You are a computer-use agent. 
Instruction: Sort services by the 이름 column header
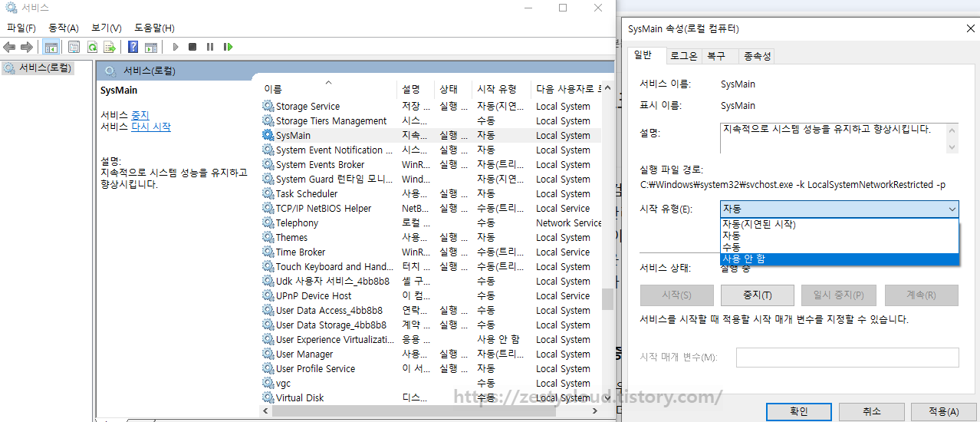(328, 88)
